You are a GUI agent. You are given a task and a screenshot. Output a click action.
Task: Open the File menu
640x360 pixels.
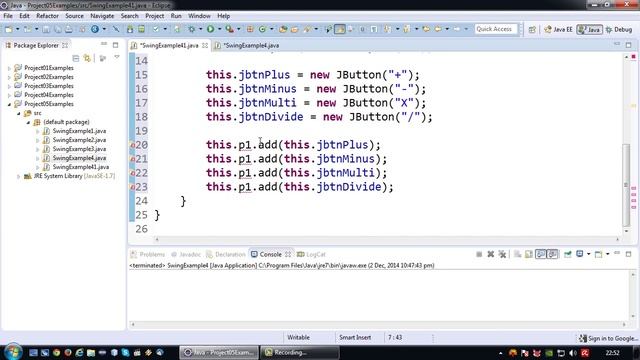pyautogui.click(x=8, y=16)
